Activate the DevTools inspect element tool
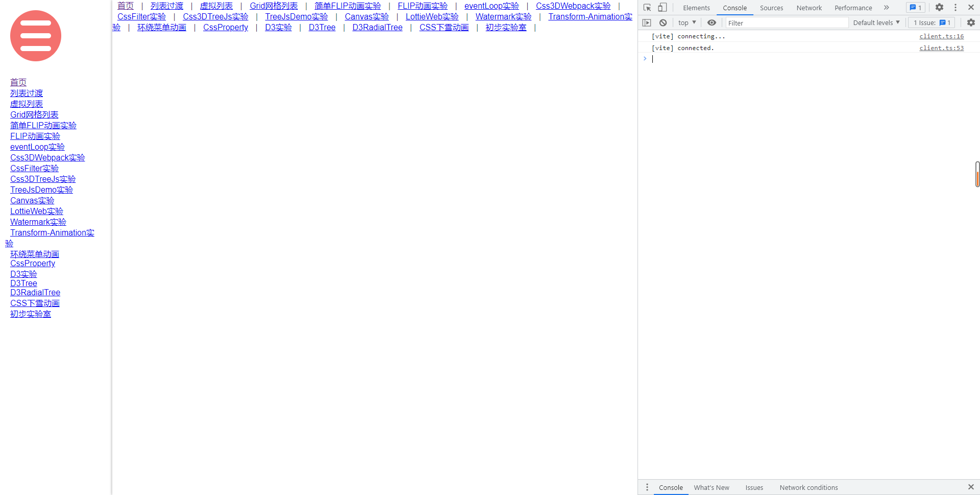Screen dimensions: 980x495 click(x=647, y=8)
